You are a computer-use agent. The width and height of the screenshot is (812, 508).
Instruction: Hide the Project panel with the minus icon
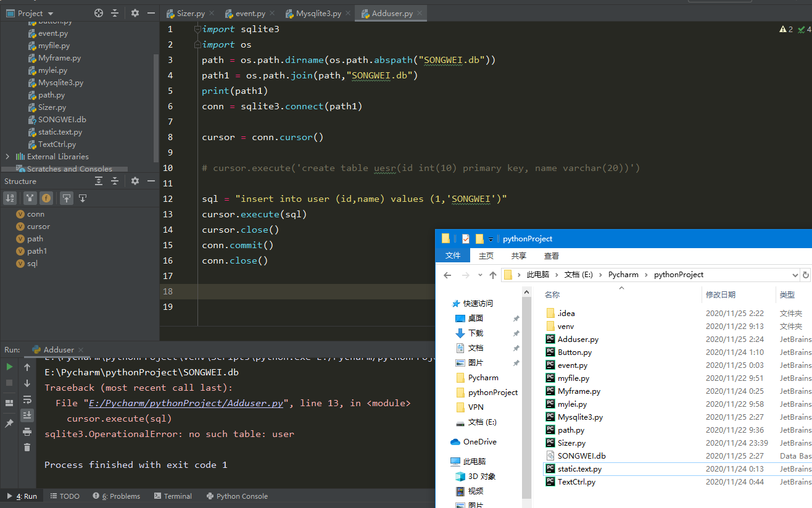click(151, 13)
